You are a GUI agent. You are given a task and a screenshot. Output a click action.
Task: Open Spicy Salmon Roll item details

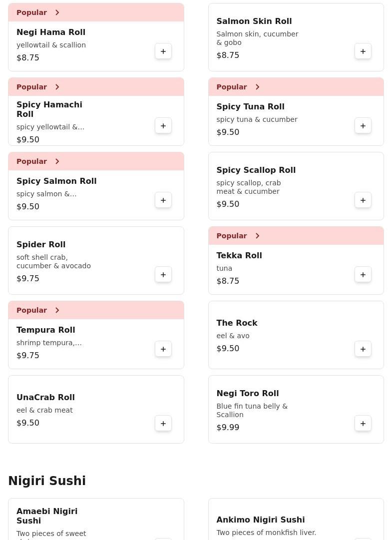56,181
